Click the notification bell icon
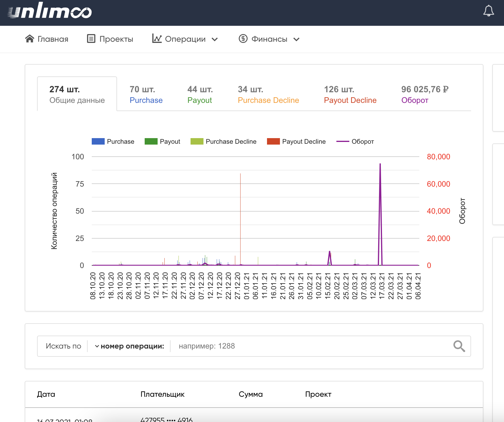The width and height of the screenshot is (504, 422). click(488, 11)
